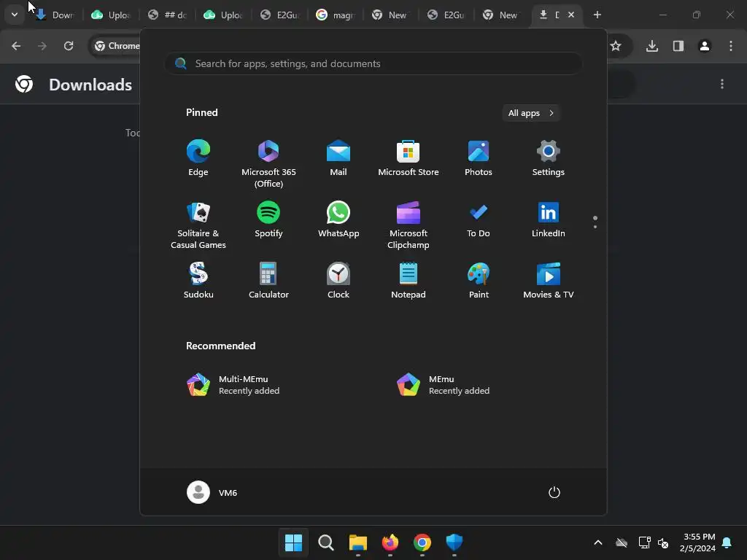Switch to the Google 'magn' tab
Screen dimensions: 747x560
[336, 15]
